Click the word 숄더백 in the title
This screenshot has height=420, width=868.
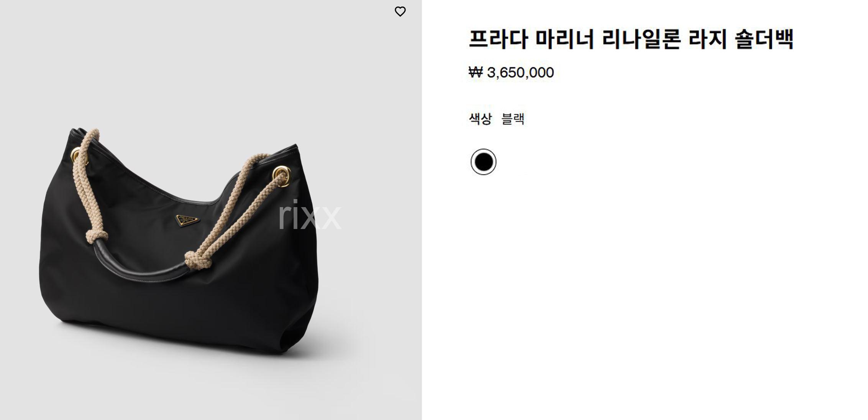764,39
